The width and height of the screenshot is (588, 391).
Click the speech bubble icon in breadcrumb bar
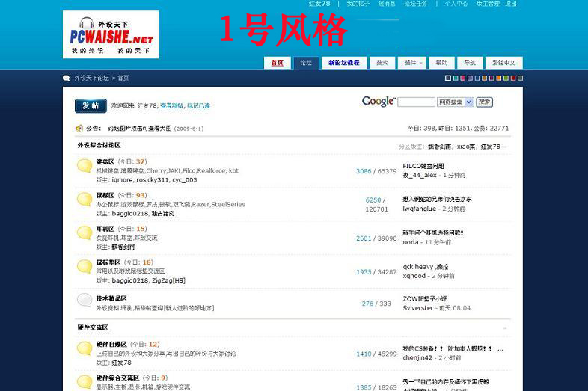[67, 78]
